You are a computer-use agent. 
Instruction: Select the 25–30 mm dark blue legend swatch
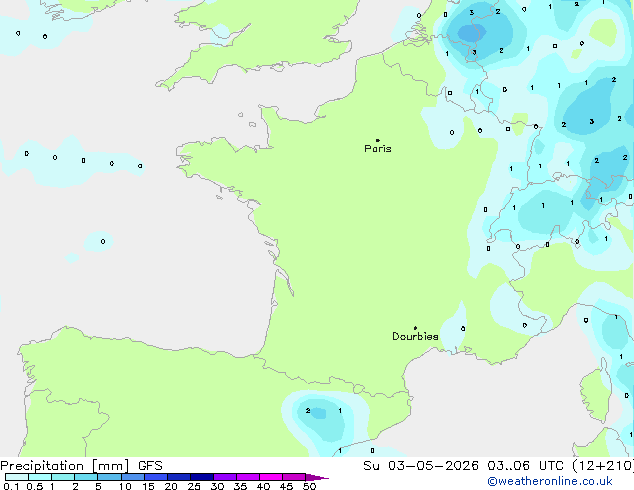(x=202, y=477)
